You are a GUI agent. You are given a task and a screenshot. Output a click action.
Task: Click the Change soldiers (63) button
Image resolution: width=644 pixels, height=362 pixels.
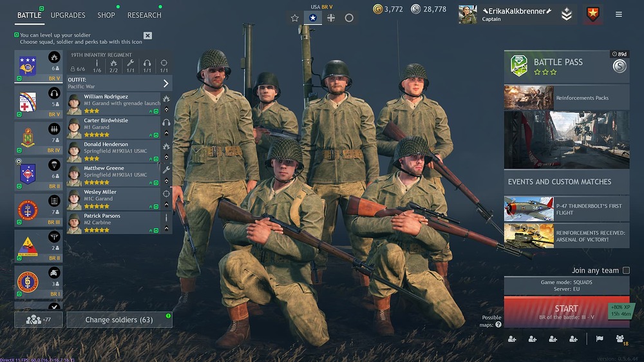120,319
